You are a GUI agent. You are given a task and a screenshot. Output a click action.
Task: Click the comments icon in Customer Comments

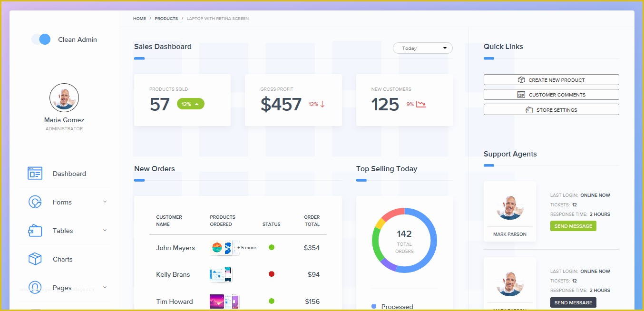pos(521,95)
